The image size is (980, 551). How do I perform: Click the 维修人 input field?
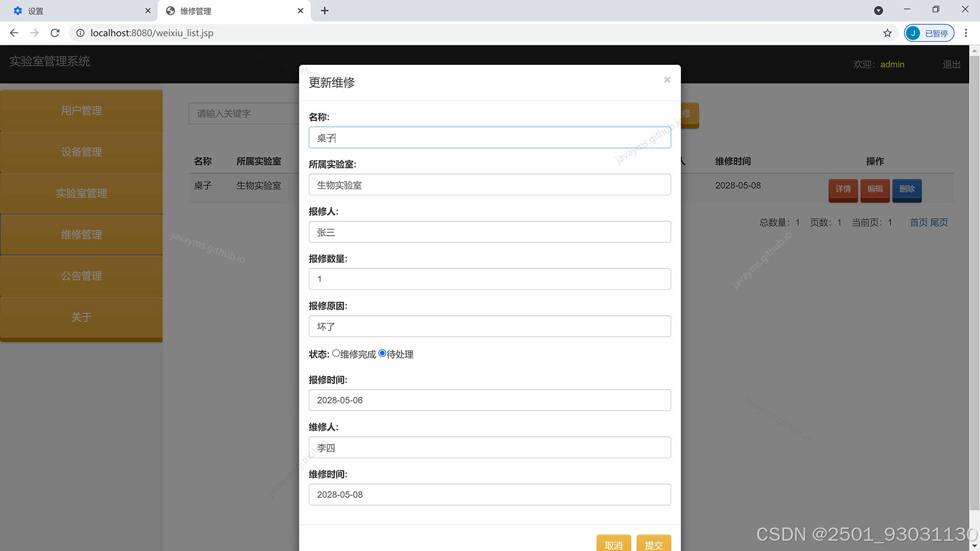[489, 447]
